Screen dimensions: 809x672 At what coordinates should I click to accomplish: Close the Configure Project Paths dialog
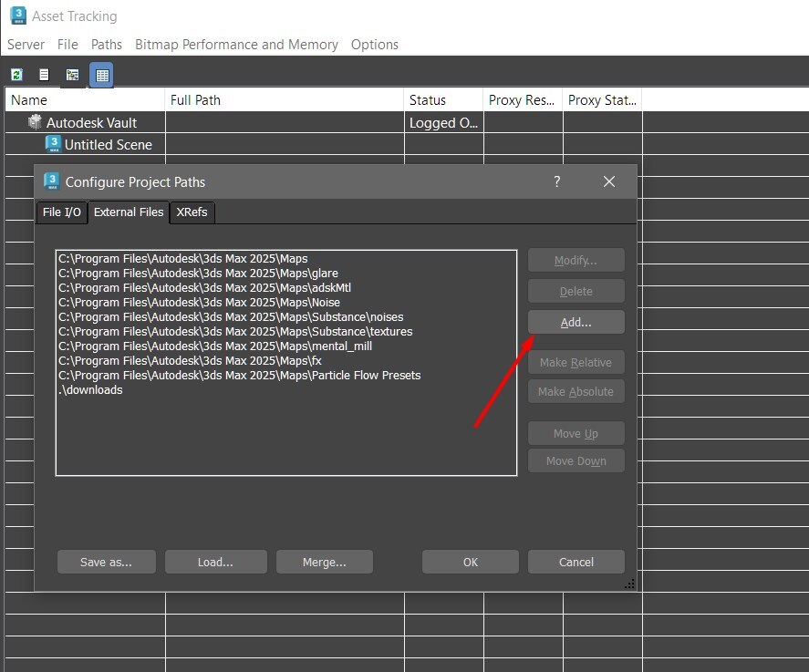tap(609, 181)
